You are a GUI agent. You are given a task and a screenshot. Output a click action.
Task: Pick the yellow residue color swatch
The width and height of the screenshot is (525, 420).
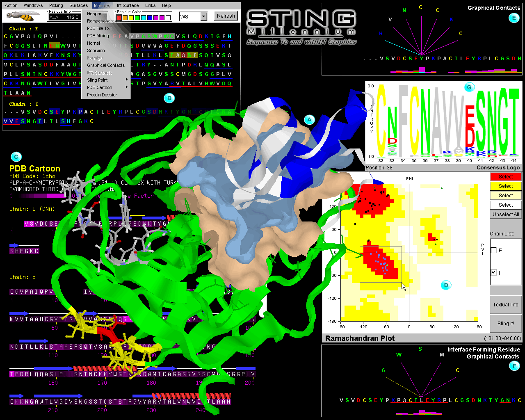(x=131, y=17)
